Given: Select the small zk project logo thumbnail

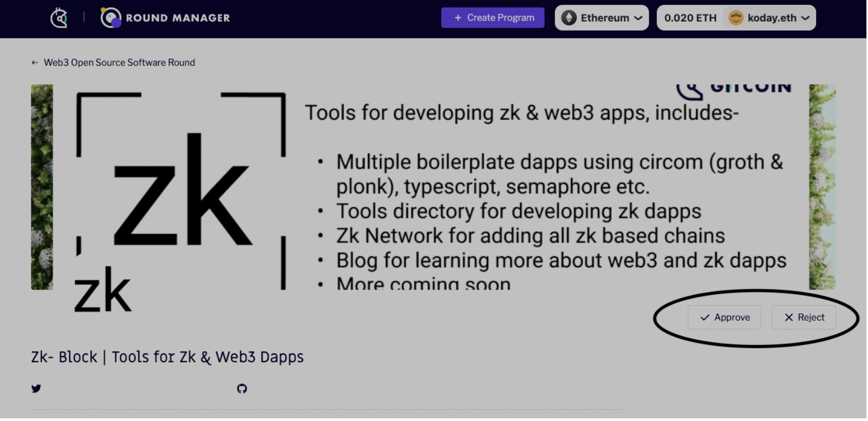Looking at the screenshot, I should [x=102, y=290].
